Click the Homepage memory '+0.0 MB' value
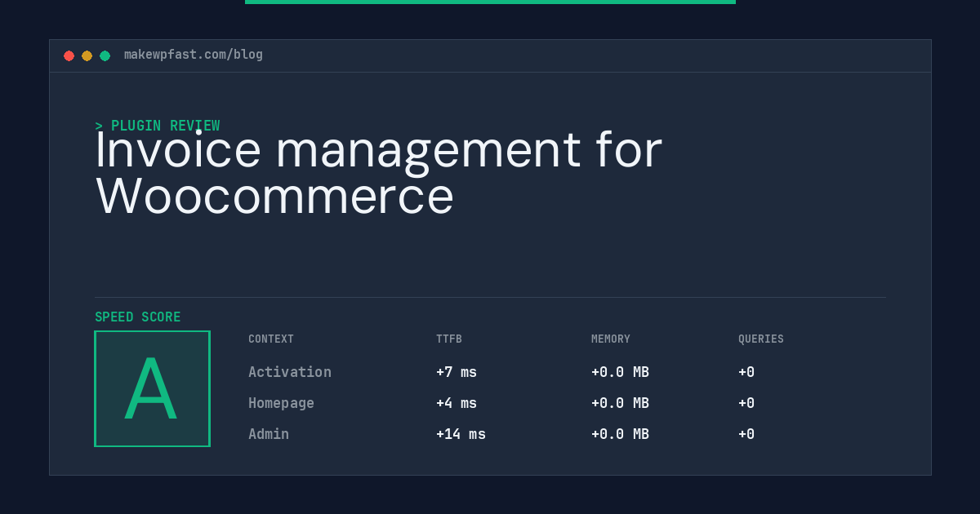Viewport: 980px width, 514px height. (620, 403)
